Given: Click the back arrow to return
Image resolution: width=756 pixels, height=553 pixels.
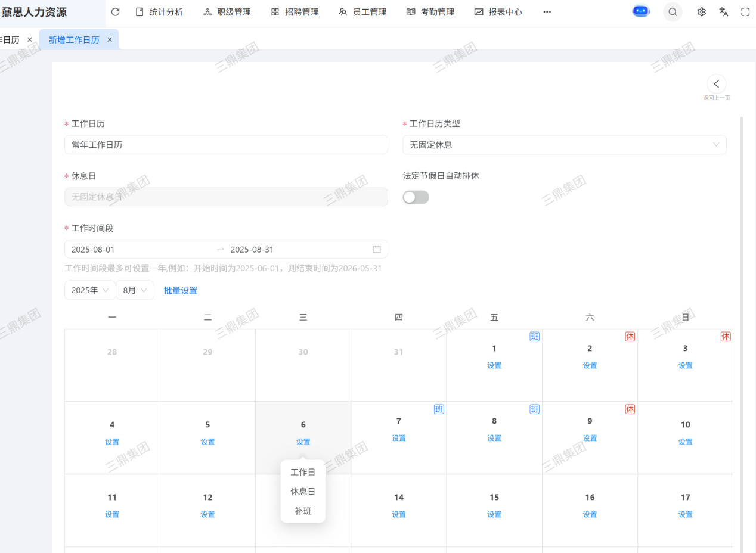Looking at the screenshot, I should [x=716, y=84].
